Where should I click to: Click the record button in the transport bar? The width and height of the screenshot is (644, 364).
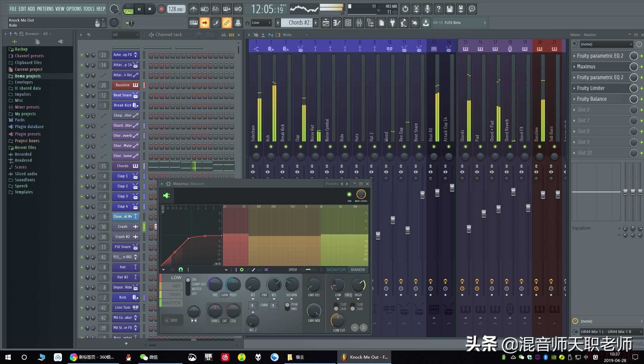[161, 9]
